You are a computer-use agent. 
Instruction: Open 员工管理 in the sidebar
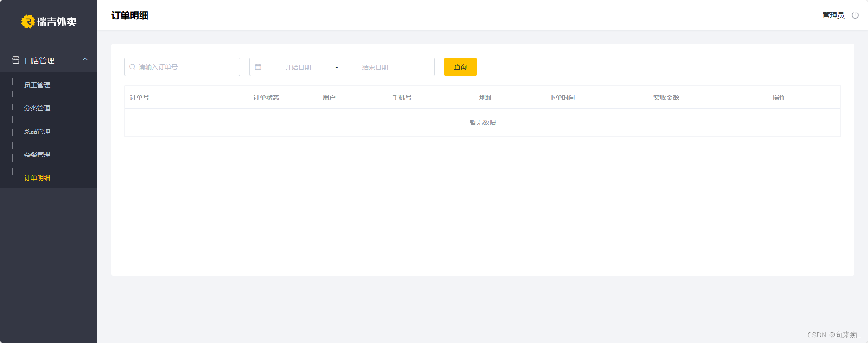tap(37, 85)
